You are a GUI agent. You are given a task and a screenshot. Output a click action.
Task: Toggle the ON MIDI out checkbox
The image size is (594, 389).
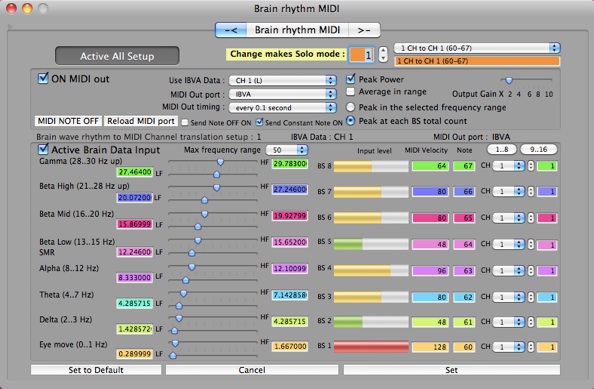[x=43, y=78]
